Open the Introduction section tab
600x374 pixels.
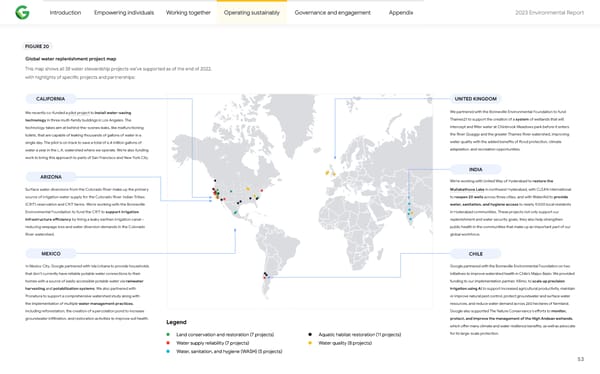pyautogui.click(x=65, y=13)
